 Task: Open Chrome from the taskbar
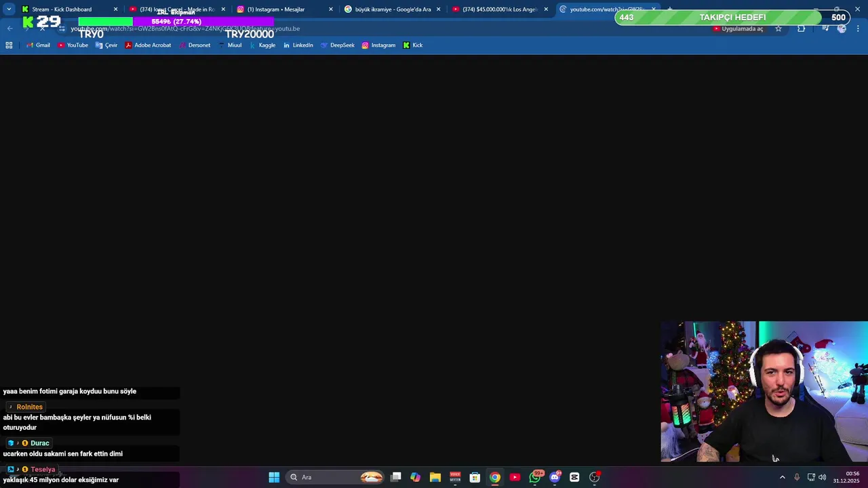tap(495, 477)
